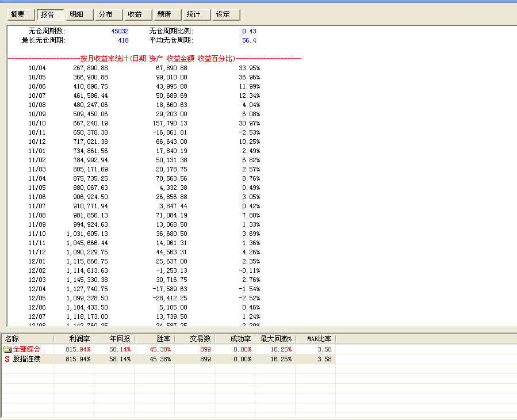Click the loss amount -28,412.25
This screenshot has height=420, width=517.
[170, 299]
